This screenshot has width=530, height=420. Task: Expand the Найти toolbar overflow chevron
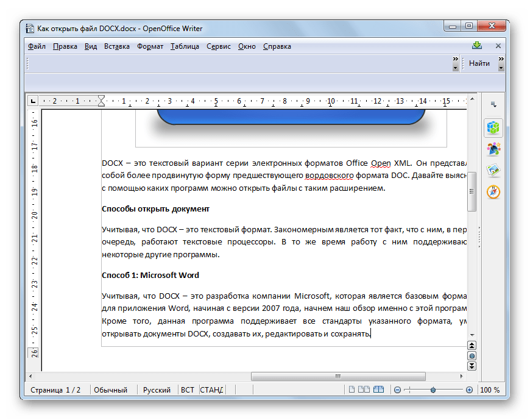tap(501, 63)
